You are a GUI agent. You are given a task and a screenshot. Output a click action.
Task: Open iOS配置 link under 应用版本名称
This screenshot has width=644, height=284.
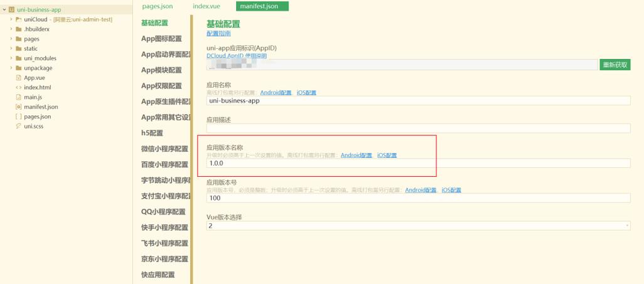(x=387, y=155)
